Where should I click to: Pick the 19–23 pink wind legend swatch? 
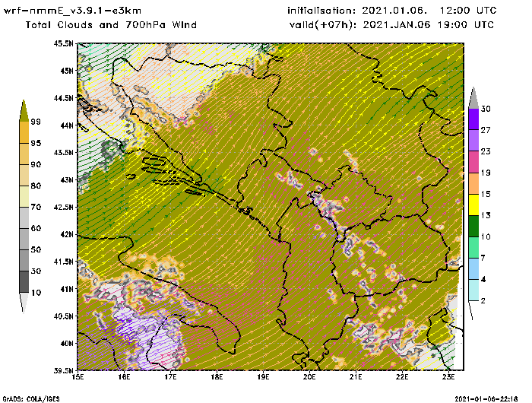(473, 162)
